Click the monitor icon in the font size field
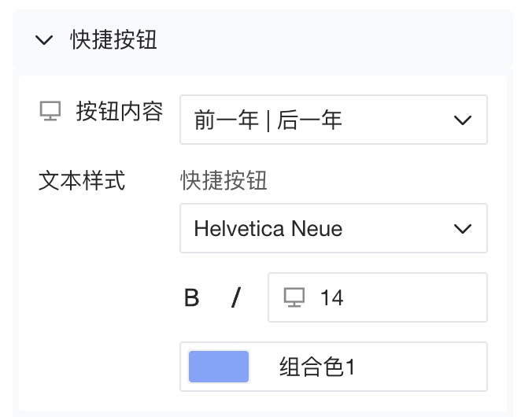The image size is (532, 417). pyautogui.click(x=294, y=297)
